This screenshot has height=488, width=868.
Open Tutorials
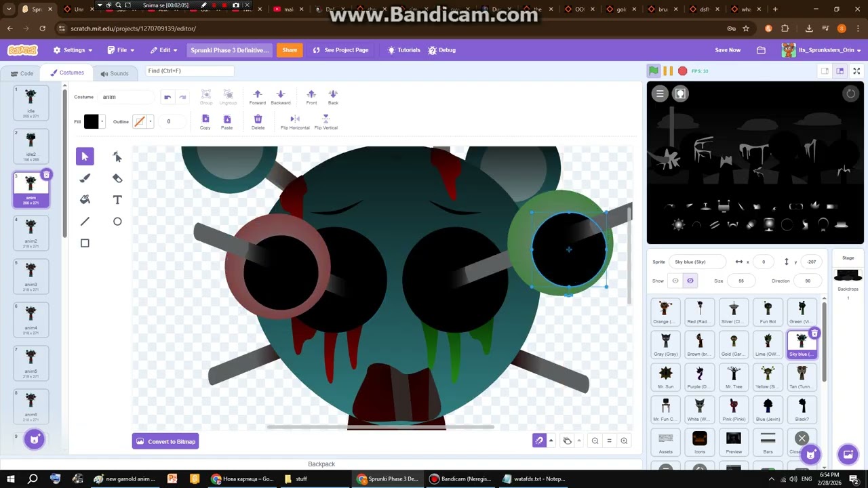point(403,50)
